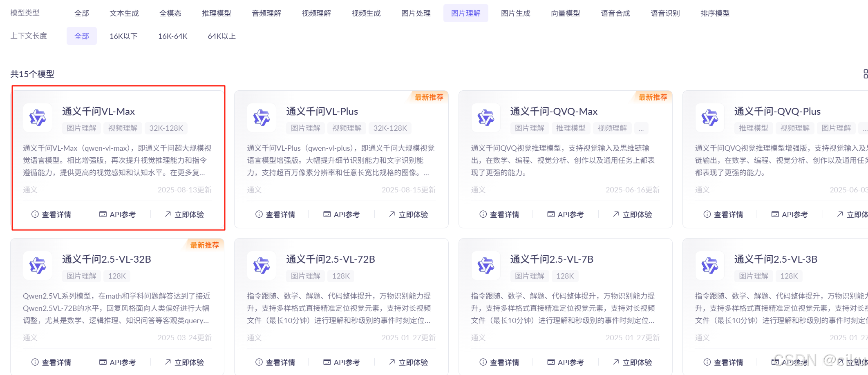Click the 通义千问2.5-VL-72B card title
This screenshot has width=868, height=375.
(331, 259)
